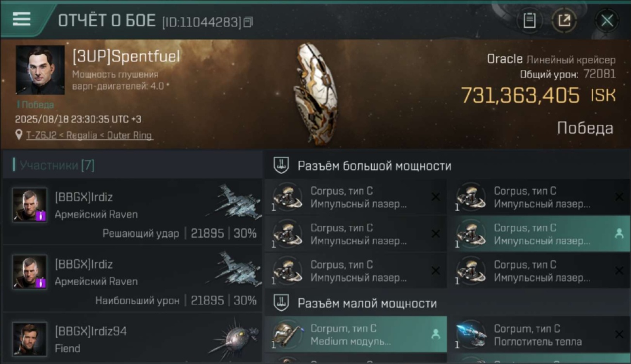Open T-Z6J2 Regalia Outer Ring location link
This screenshot has height=364, width=631.
(x=89, y=135)
